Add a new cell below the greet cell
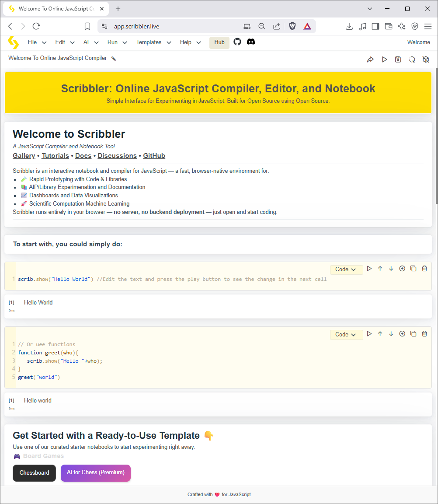The height and width of the screenshot is (504, 438). pyautogui.click(x=402, y=333)
